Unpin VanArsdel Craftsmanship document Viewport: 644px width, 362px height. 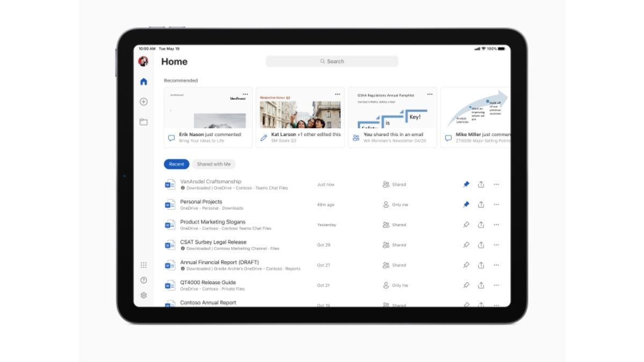tap(466, 184)
